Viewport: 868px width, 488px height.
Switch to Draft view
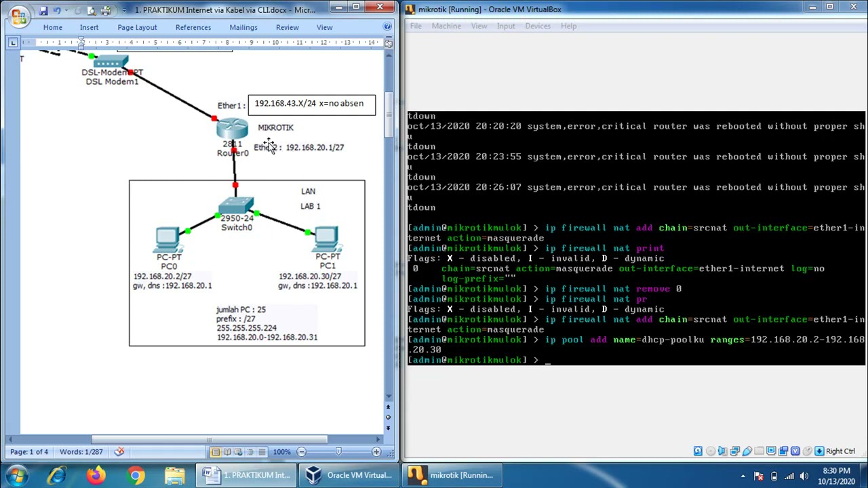click(261, 452)
